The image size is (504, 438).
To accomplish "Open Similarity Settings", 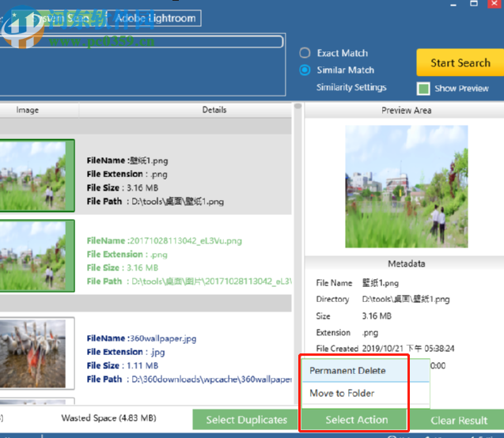I will point(351,87).
